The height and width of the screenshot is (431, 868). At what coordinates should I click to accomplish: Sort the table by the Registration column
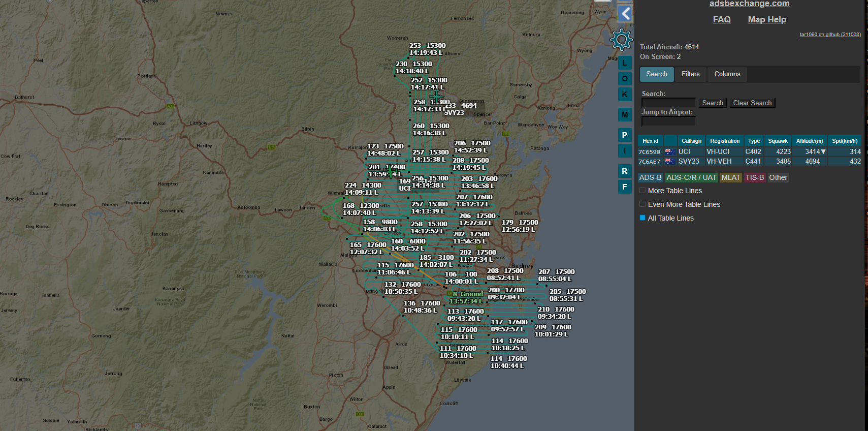pos(725,141)
